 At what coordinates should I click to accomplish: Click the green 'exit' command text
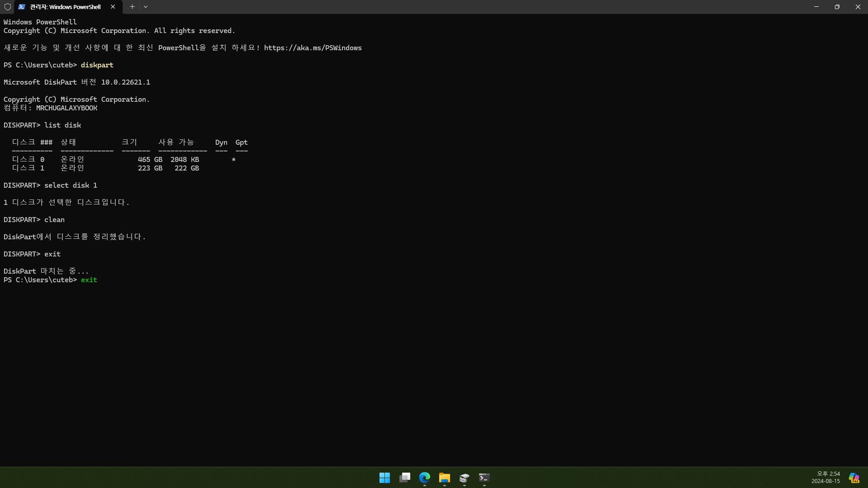click(89, 280)
